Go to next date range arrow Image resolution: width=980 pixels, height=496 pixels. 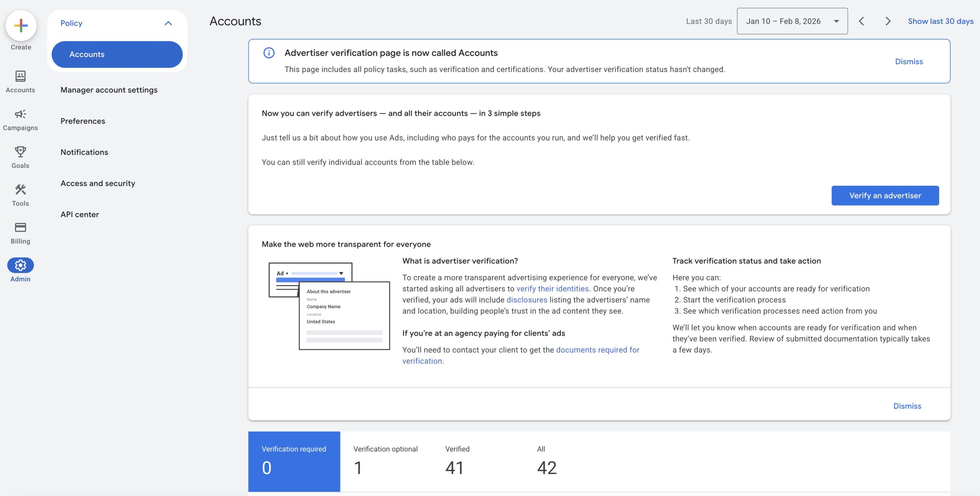tap(888, 21)
